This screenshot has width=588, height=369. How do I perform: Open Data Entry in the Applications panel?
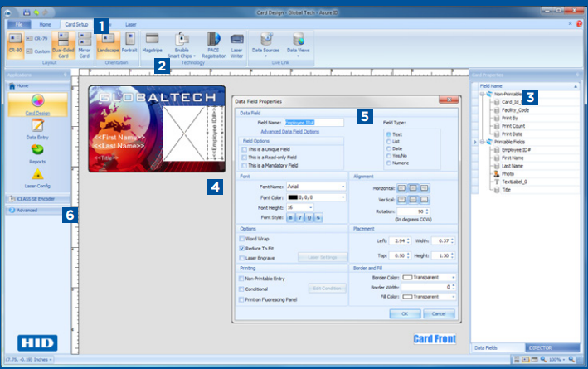36,129
